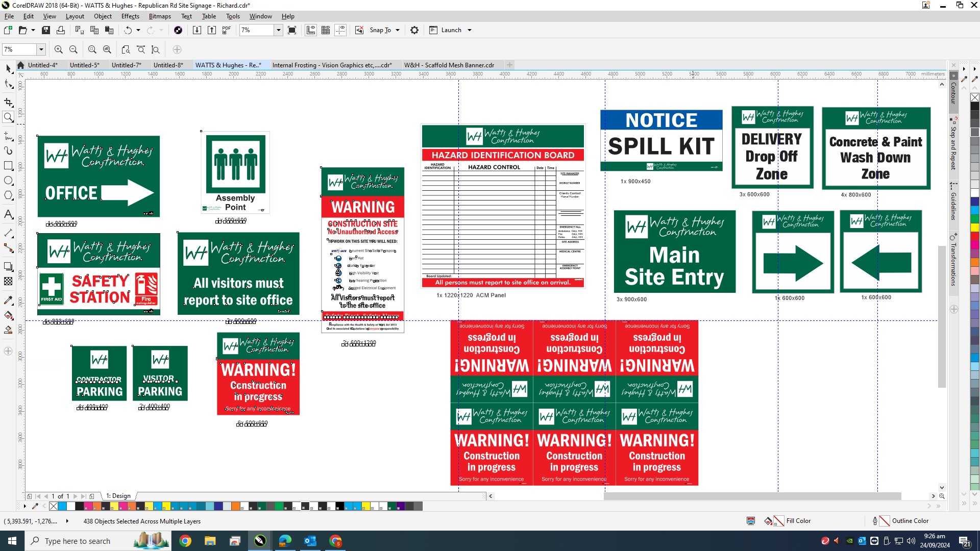Expand the Launch dropdown
Image resolution: width=980 pixels, height=551 pixels.
pyautogui.click(x=470, y=30)
